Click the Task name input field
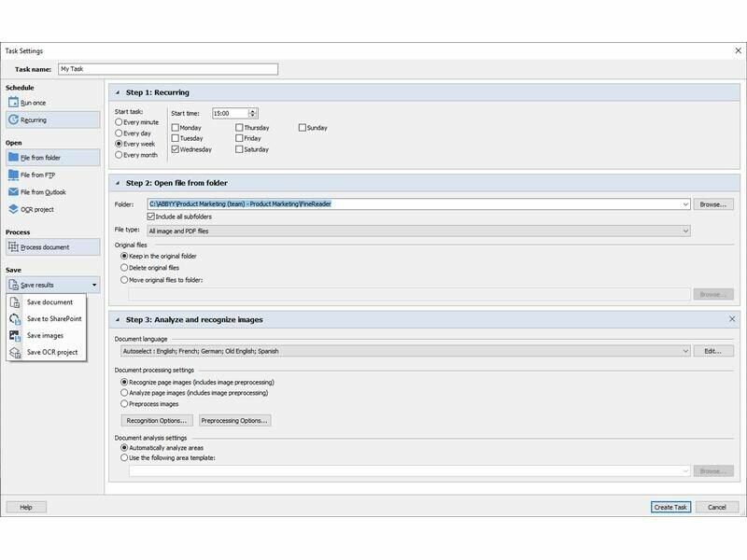The image size is (747, 560). tap(168, 68)
